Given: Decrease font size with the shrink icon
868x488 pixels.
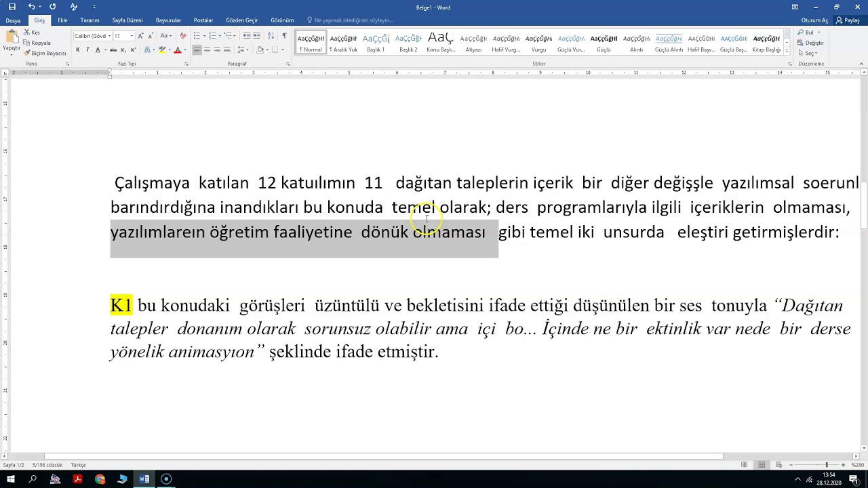Looking at the screenshot, I should [150, 36].
